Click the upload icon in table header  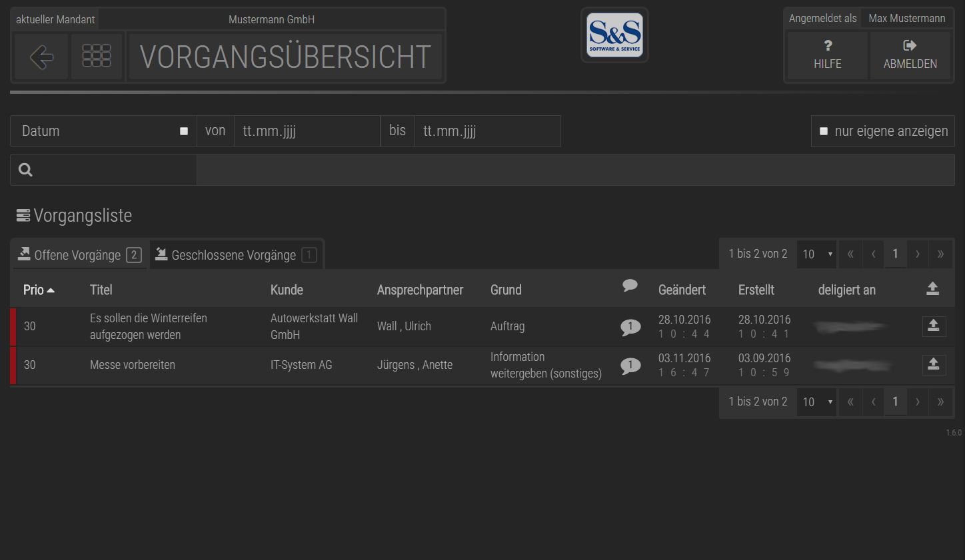point(932,288)
